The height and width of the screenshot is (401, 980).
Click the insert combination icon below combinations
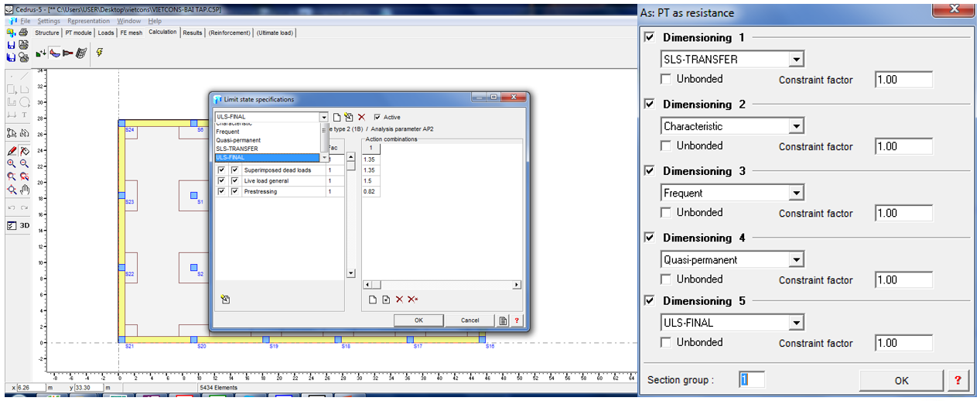[x=386, y=300]
